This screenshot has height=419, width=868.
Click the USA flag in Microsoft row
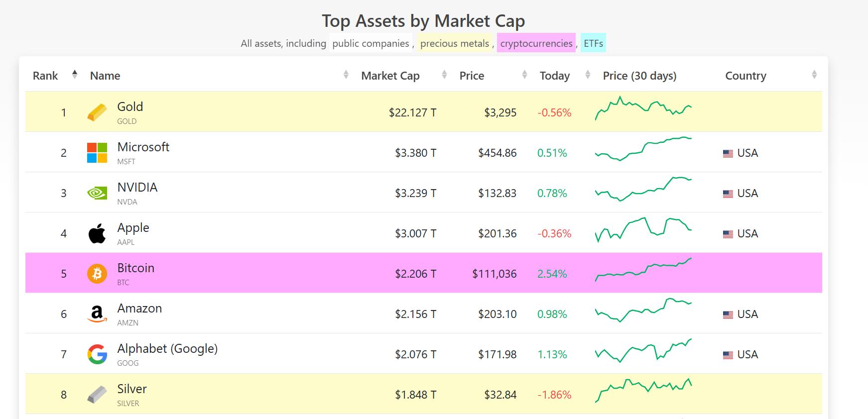pos(728,154)
